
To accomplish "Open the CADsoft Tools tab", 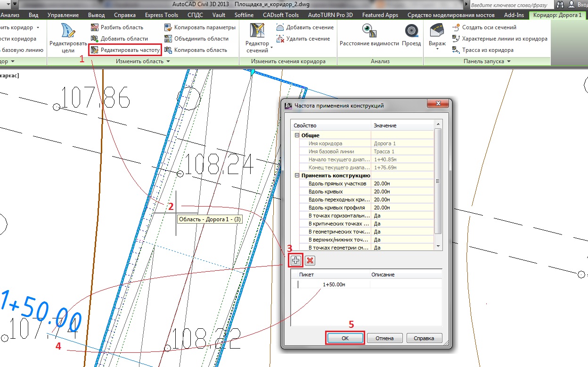I will tap(281, 15).
